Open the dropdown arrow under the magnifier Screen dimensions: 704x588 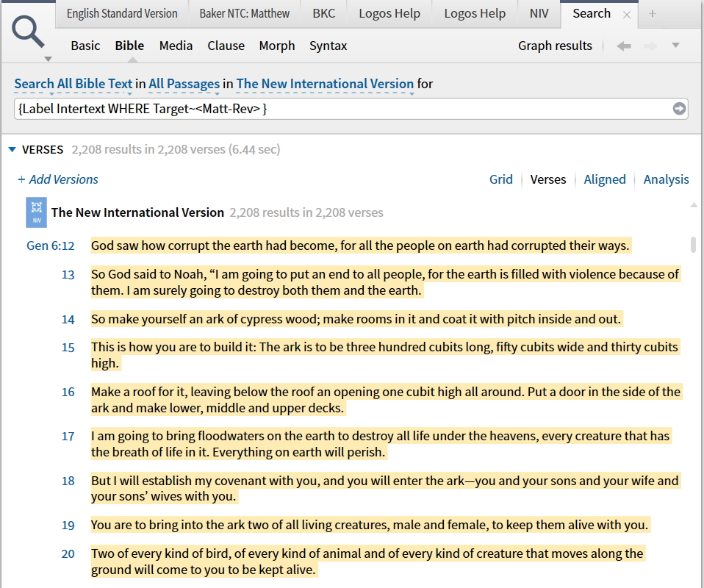[48, 60]
